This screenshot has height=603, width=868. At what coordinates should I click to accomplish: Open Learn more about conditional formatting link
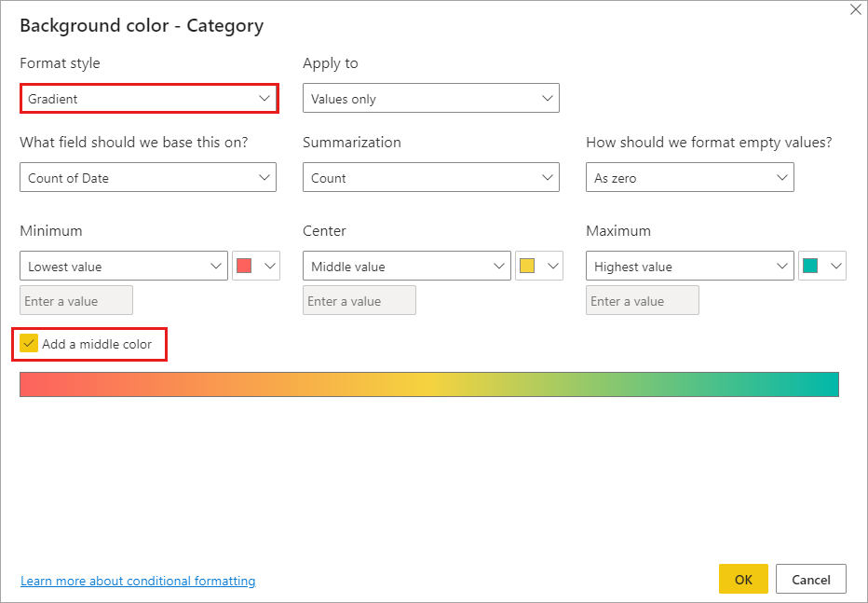(138, 581)
